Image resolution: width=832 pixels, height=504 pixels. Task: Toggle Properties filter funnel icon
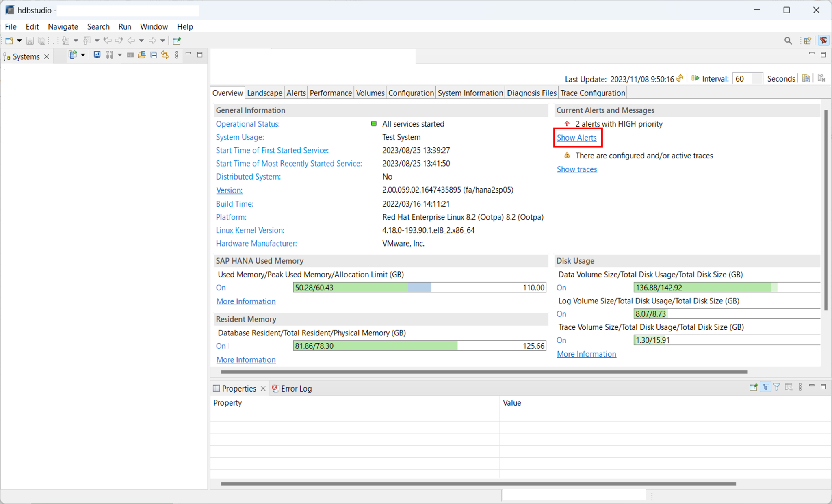tap(777, 387)
